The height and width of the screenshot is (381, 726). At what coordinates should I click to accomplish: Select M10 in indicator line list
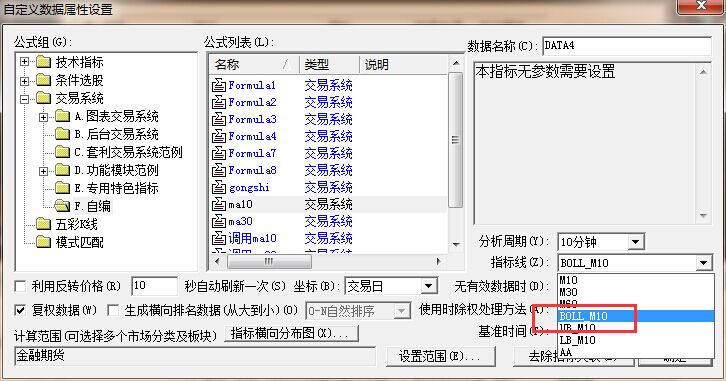coord(635,280)
